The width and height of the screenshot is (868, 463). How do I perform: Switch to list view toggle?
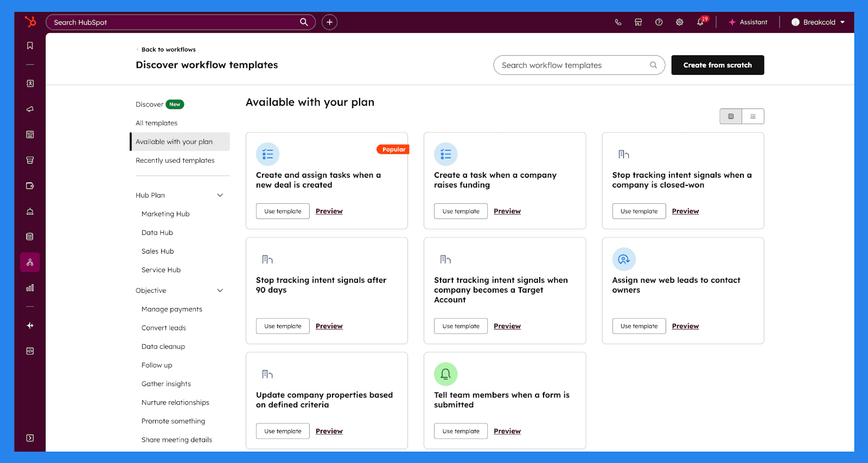(x=753, y=116)
